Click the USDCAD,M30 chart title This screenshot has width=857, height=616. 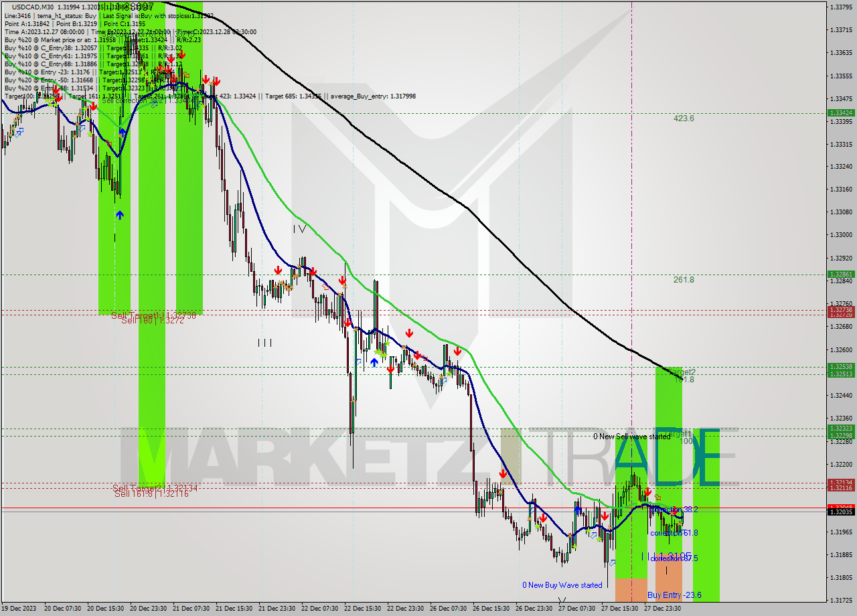[x=33, y=6]
